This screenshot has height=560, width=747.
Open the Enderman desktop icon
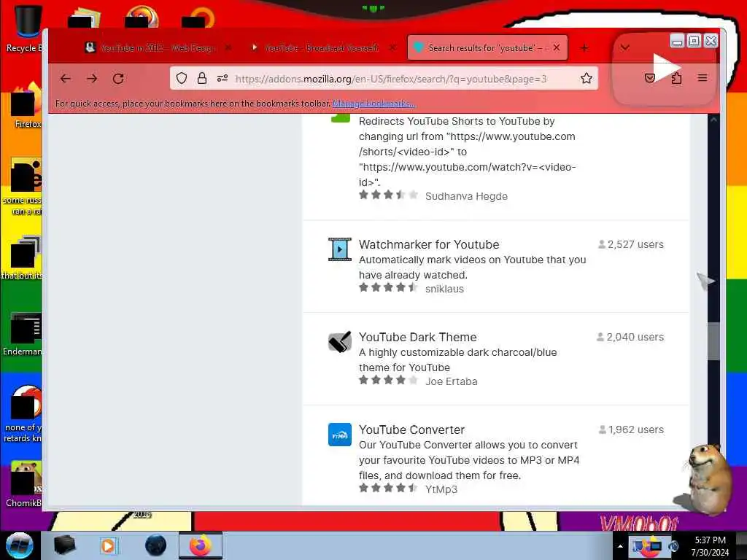pos(23,333)
